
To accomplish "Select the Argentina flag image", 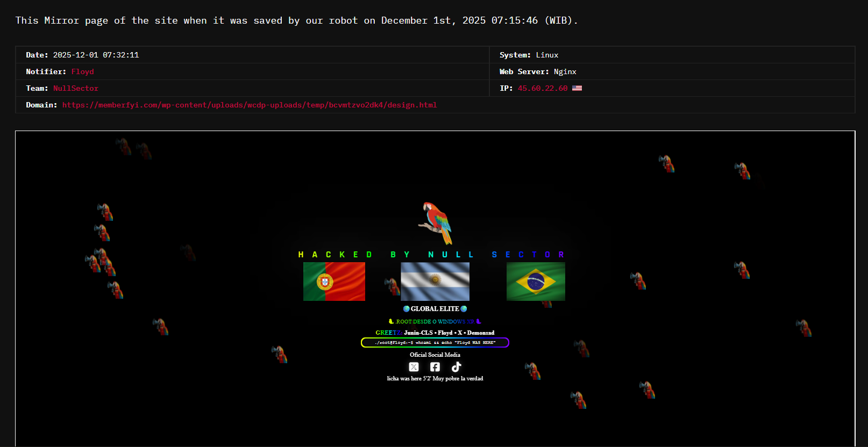I will (x=435, y=282).
